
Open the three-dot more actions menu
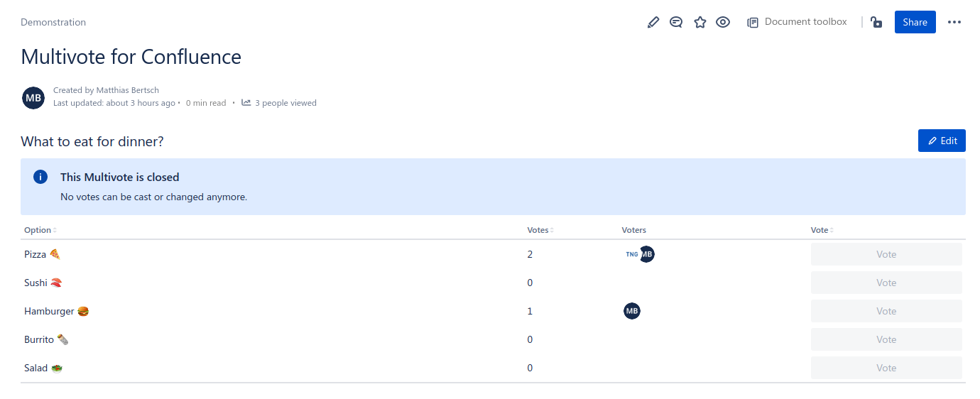(x=954, y=23)
